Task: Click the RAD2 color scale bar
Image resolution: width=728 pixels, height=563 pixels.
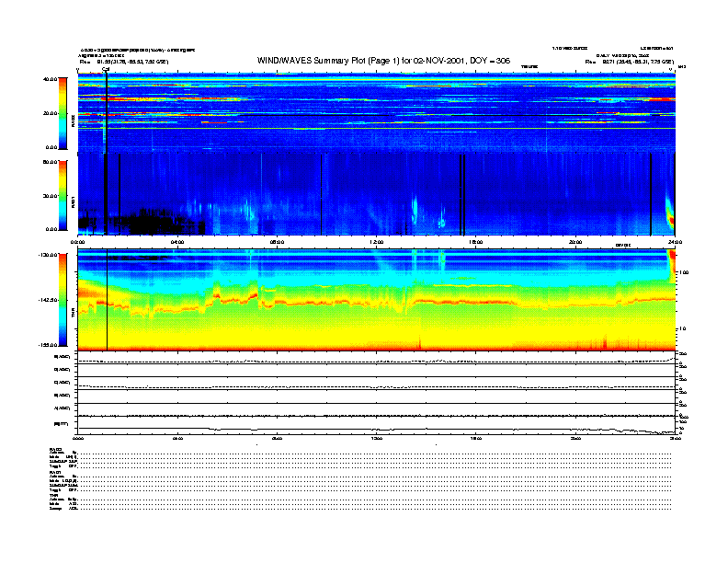Action: [x=63, y=113]
